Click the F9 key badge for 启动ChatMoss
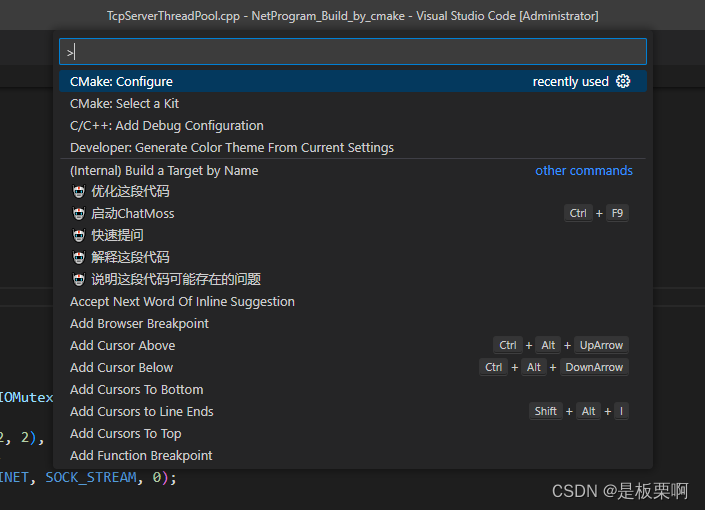 click(617, 213)
